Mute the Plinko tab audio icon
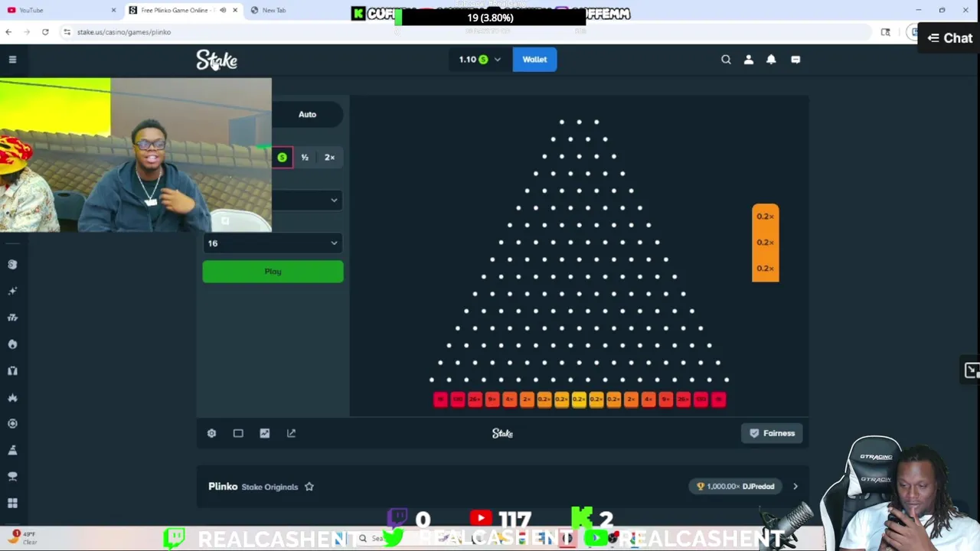The image size is (980, 551). click(x=223, y=10)
